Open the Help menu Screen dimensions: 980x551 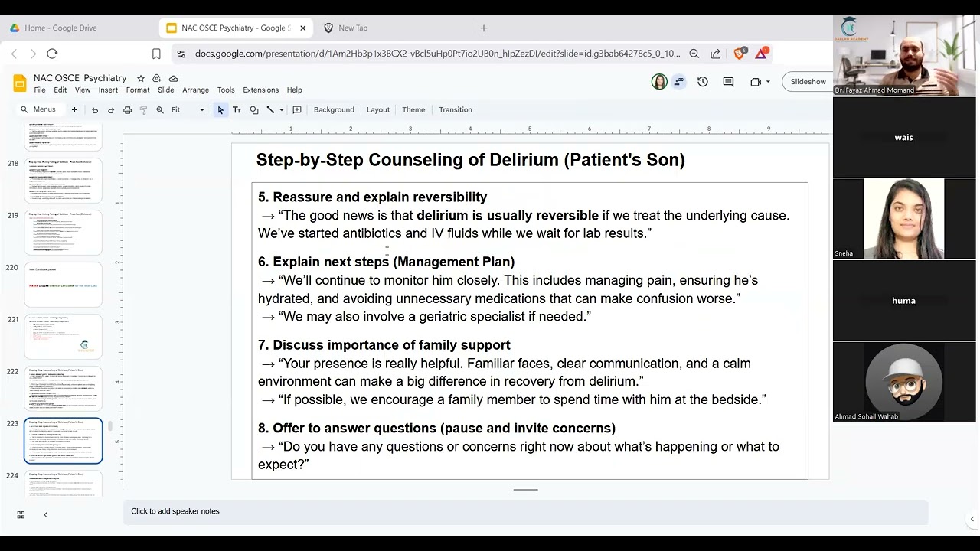click(294, 90)
